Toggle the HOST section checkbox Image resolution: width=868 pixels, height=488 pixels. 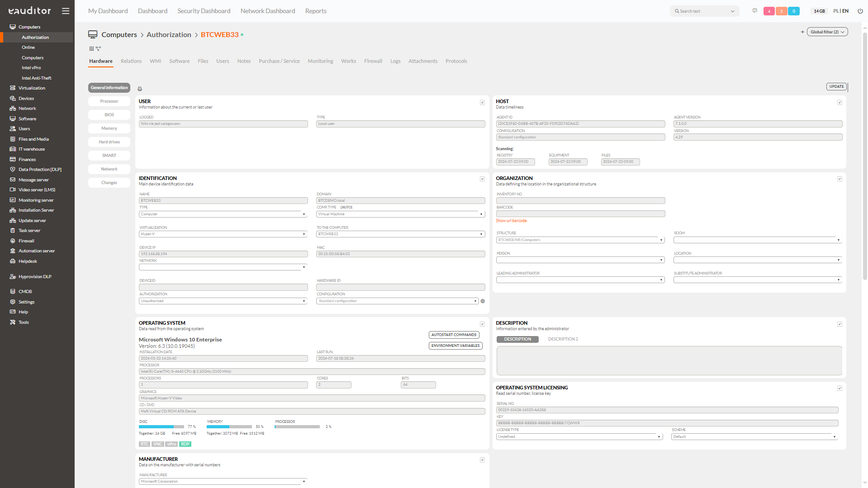tap(840, 103)
